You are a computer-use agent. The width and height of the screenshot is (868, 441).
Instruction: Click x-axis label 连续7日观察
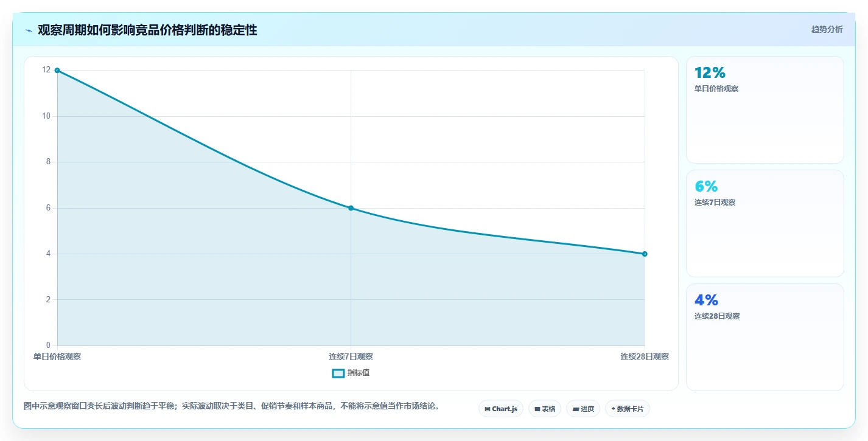coord(351,356)
